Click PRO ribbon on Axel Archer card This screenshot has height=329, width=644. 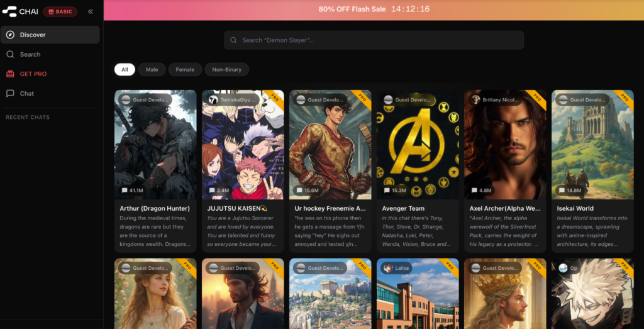click(x=538, y=98)
